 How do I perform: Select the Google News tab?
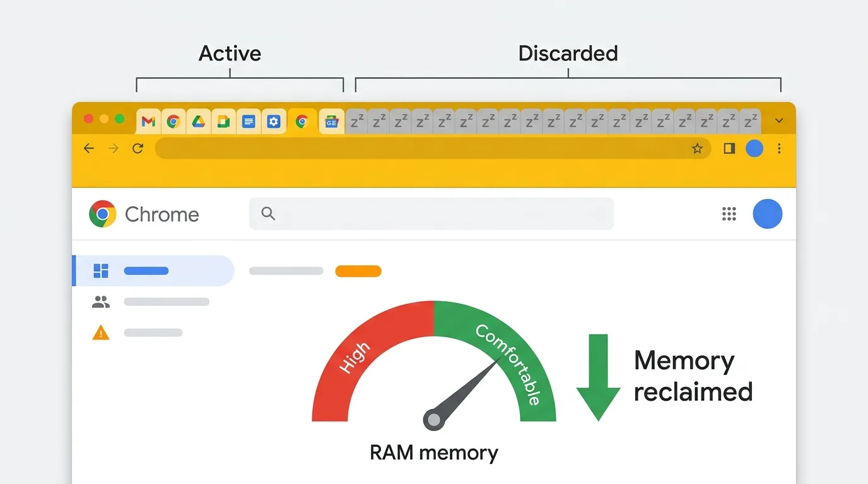pyautogui.click(x=331, y=122)
